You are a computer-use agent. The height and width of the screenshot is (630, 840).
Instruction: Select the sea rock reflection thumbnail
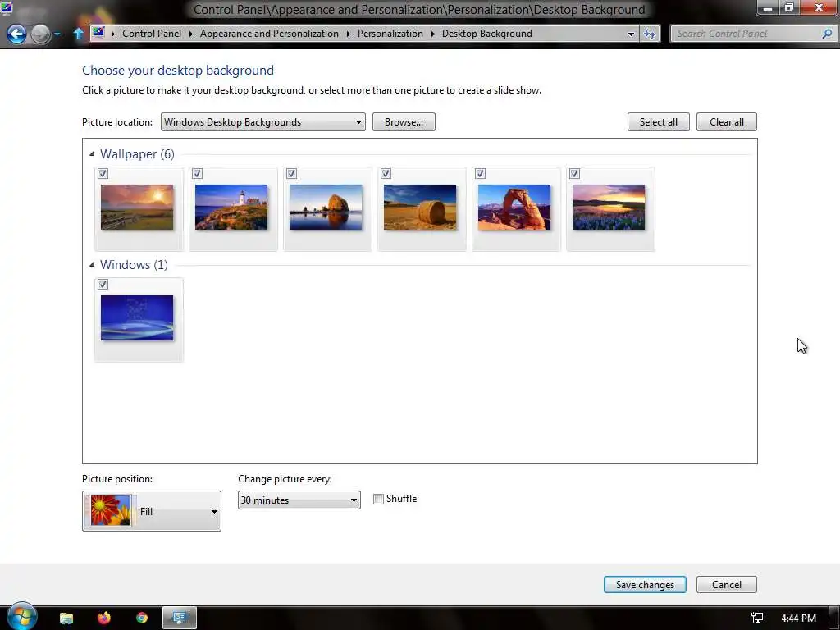click(326, 208)
